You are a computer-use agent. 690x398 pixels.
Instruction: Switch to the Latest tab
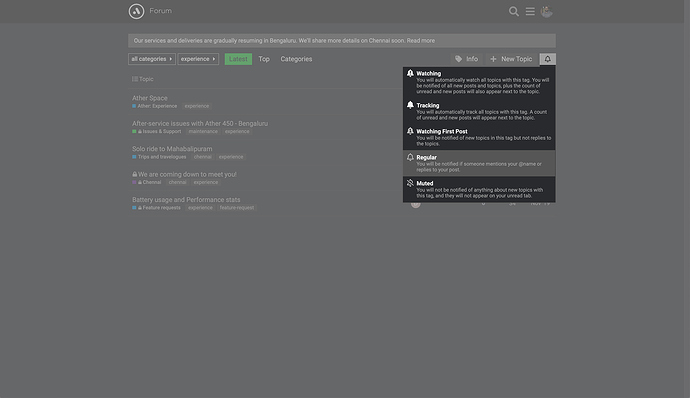(238, 59)
